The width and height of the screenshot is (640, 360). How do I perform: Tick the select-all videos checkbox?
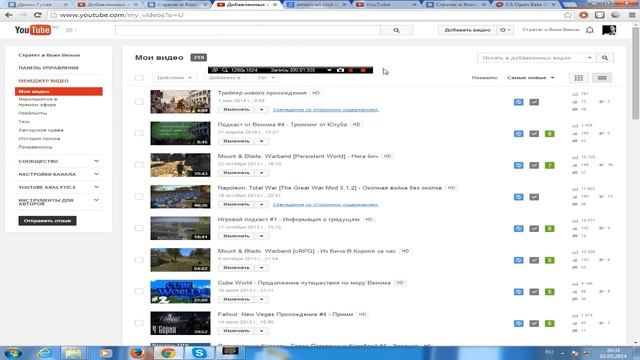pos(139,78)
